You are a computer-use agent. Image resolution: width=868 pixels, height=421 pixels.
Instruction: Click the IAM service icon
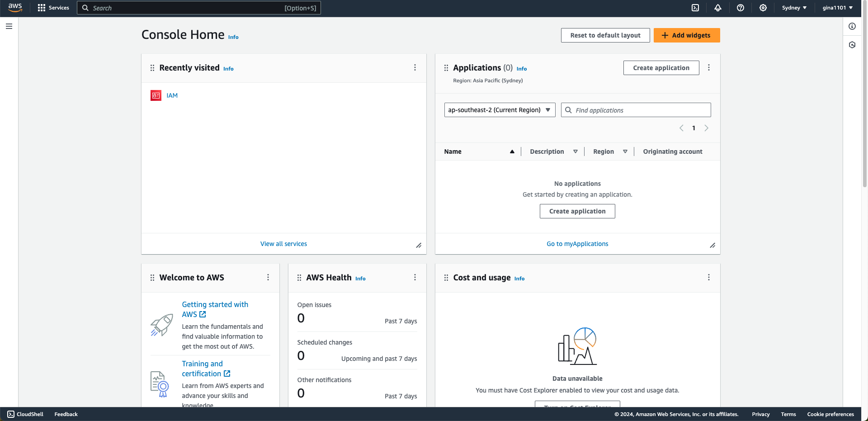tap(156, 95)
